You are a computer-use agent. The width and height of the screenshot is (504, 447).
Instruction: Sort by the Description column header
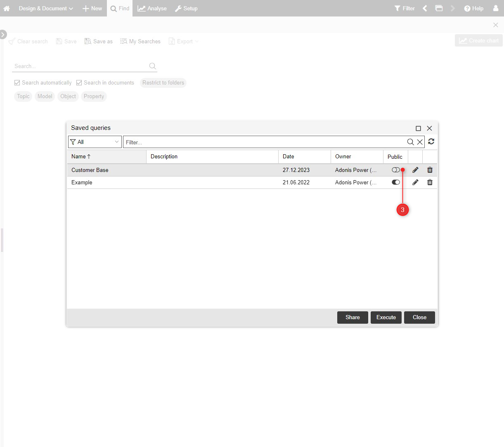coord(212,157)
